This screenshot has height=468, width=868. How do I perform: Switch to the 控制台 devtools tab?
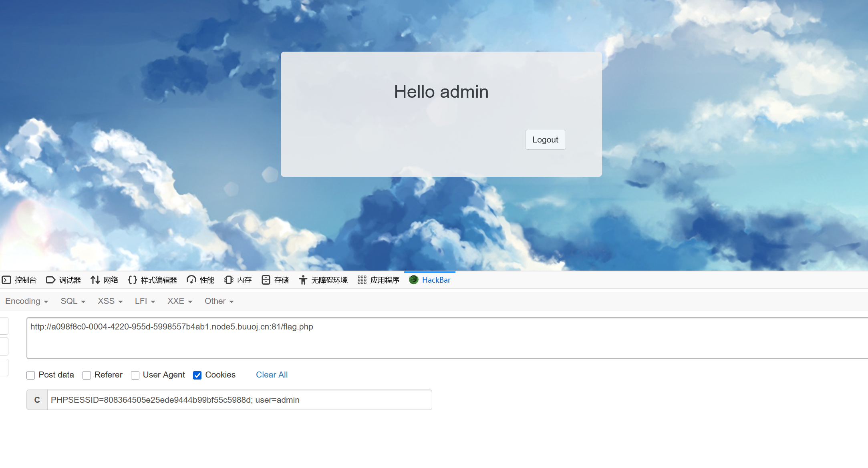pyautogui.click(x=19, y=280)
